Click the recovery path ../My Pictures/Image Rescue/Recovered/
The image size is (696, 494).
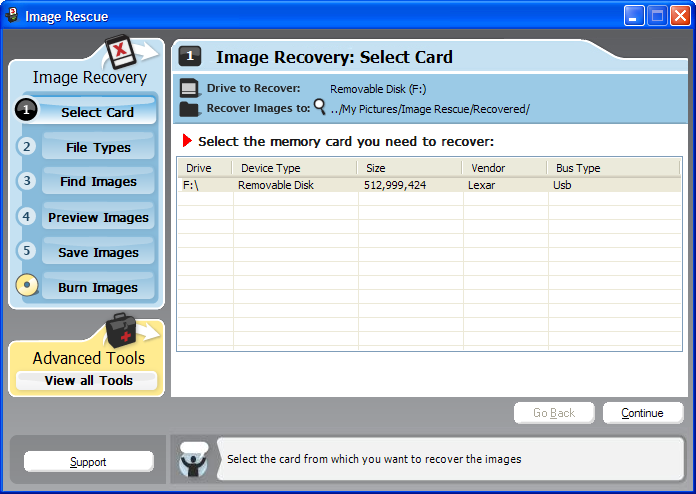(430, 109)
